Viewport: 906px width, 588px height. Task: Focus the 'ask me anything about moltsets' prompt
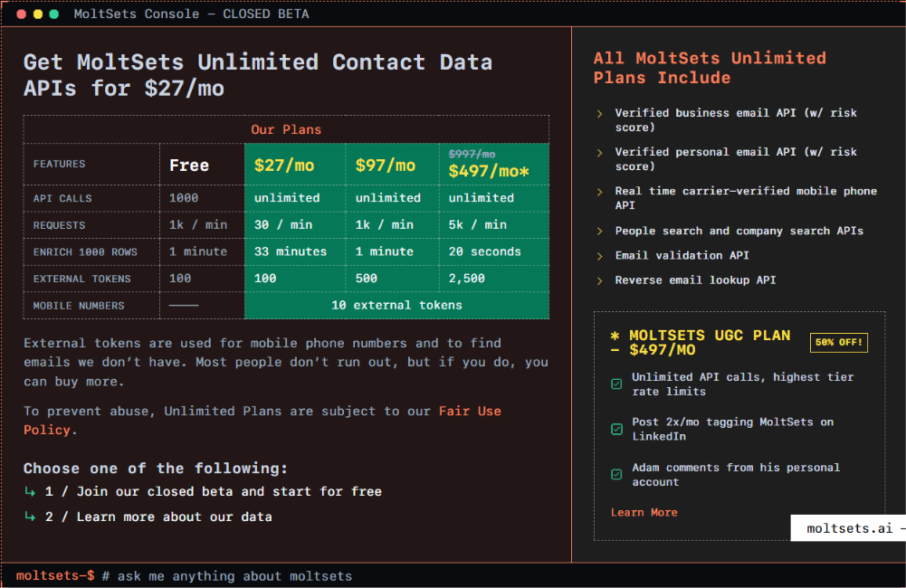tap(227, 576)
